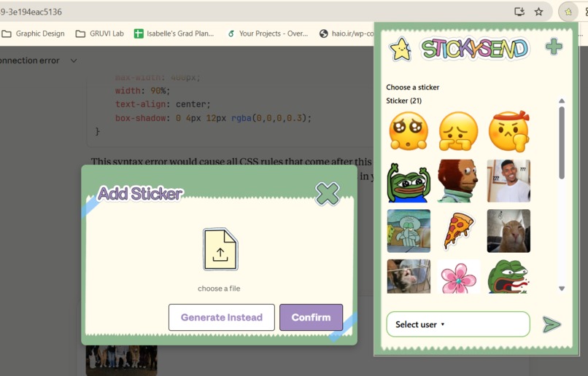Screen dimensions: 588x376
Task: Click the install app icon in address bar
Action: (x=519, y=12)
